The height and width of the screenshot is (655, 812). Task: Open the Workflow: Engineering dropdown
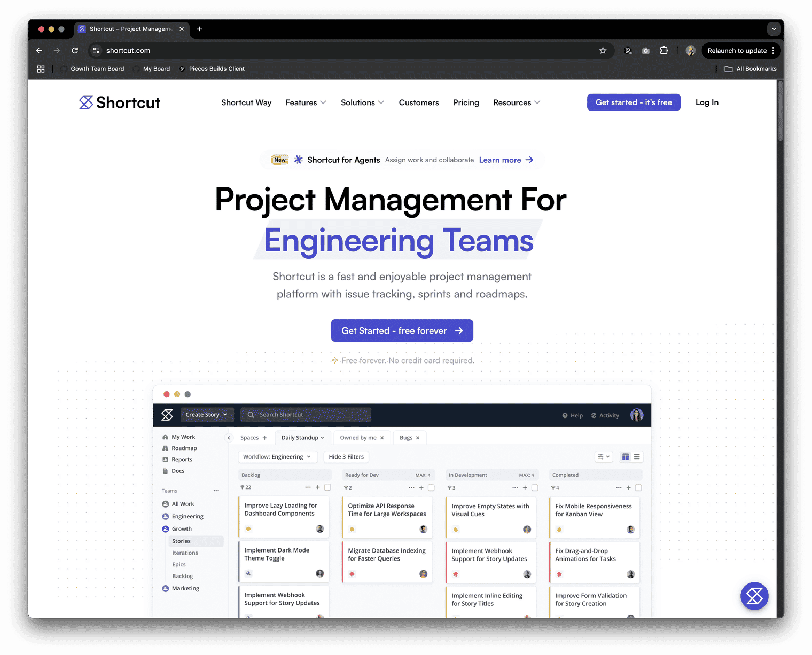point(277,457)
